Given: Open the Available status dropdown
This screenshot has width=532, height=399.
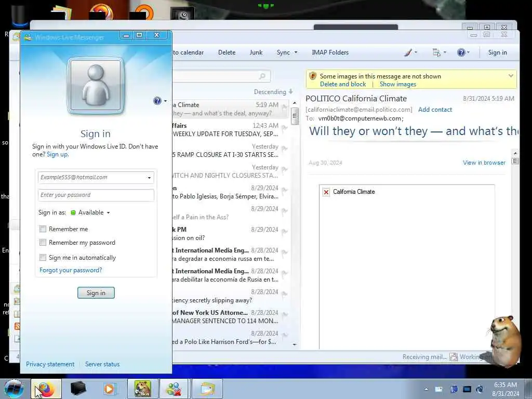Looking at the screenshot, I should tap(90, 212).
